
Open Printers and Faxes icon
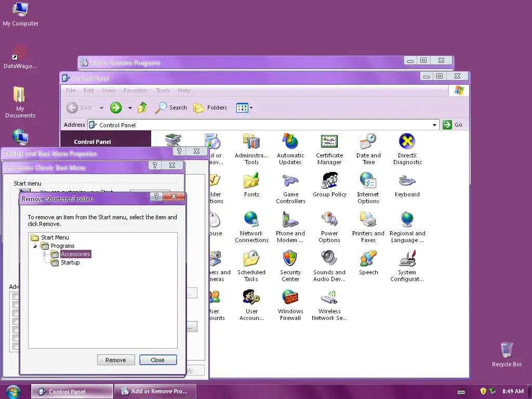pyautogui.click(x=368, y=228)
